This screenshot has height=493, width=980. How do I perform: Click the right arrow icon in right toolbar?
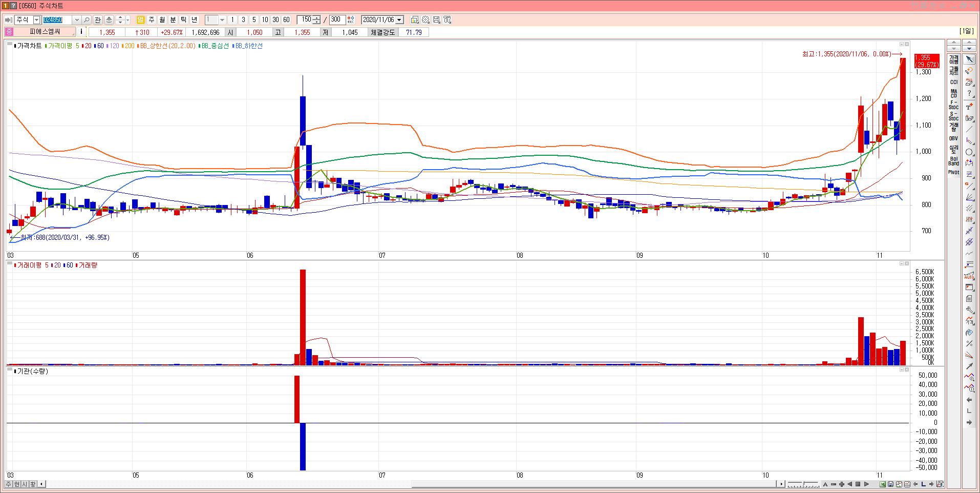pyautogui.click(x=969, y=422)
